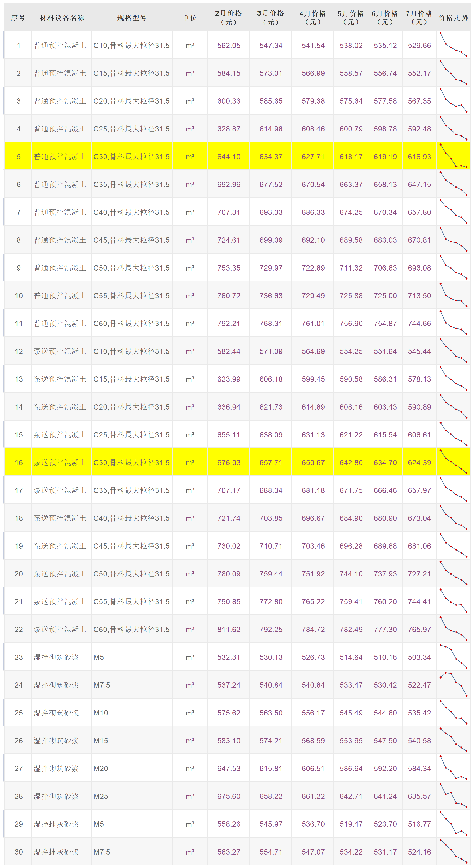
Task: Open trend chart in highlighted row 5
Action: tap(453, 156)
